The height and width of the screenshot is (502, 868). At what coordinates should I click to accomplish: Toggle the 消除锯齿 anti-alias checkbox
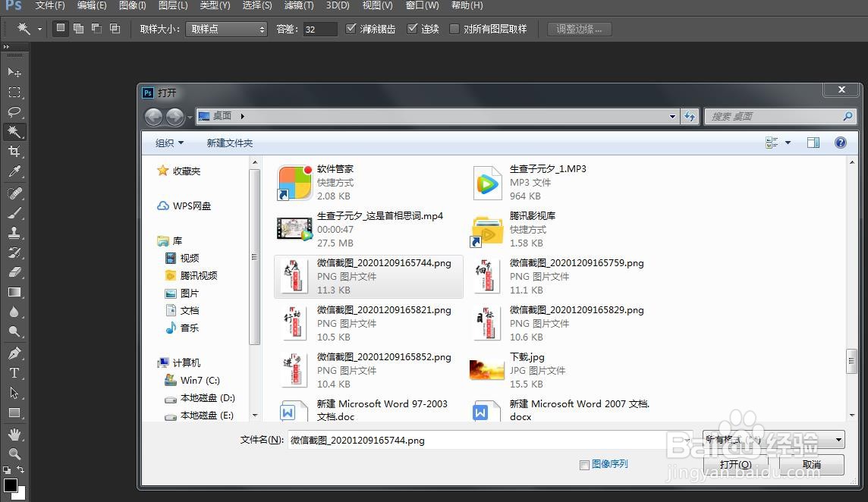351,29
